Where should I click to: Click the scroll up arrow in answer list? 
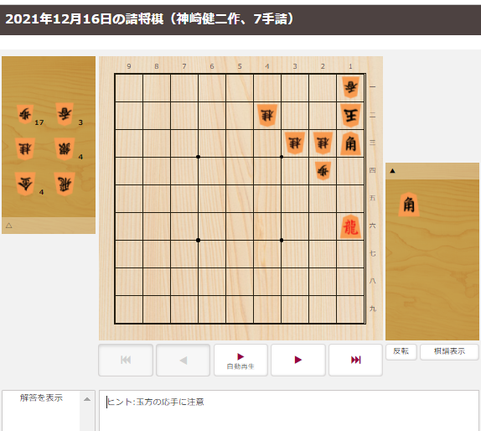[x=87, y=399]
